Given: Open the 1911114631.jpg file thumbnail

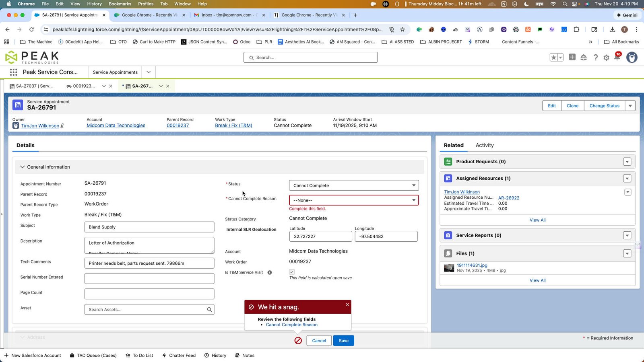Looking at the screenshot, I should [x=449, y=268].
